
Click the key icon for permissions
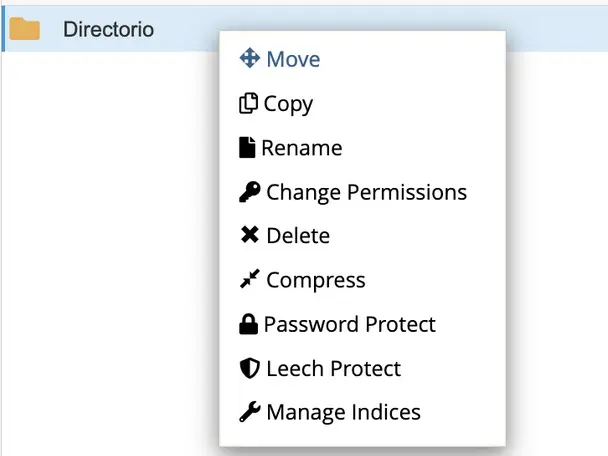point(249,192)
